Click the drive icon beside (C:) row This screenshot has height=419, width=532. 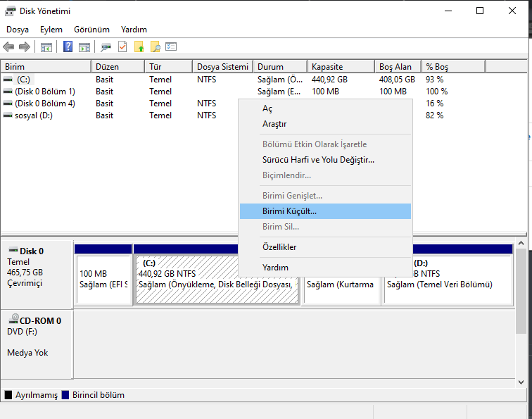tap(8, 80)
